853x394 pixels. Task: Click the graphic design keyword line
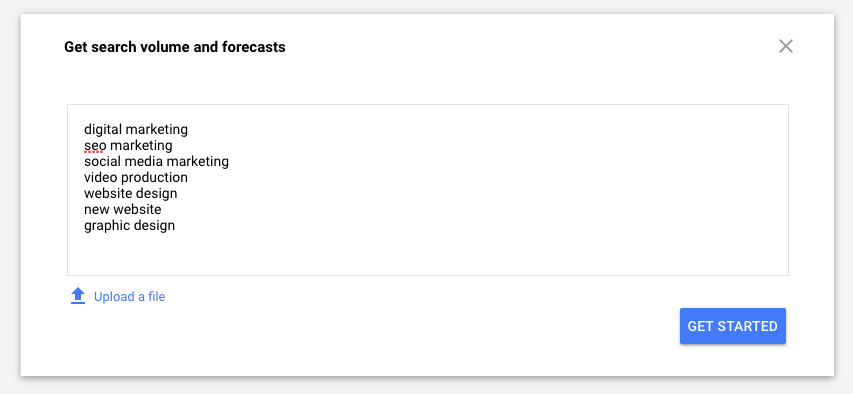pyautogui.click(x=129, y=225)
